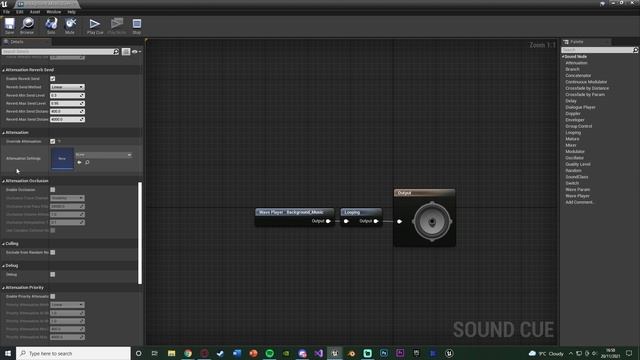640x360 pixels.
Task: Click the Palette search magnifier icon
Action: [x=636, y=50]
